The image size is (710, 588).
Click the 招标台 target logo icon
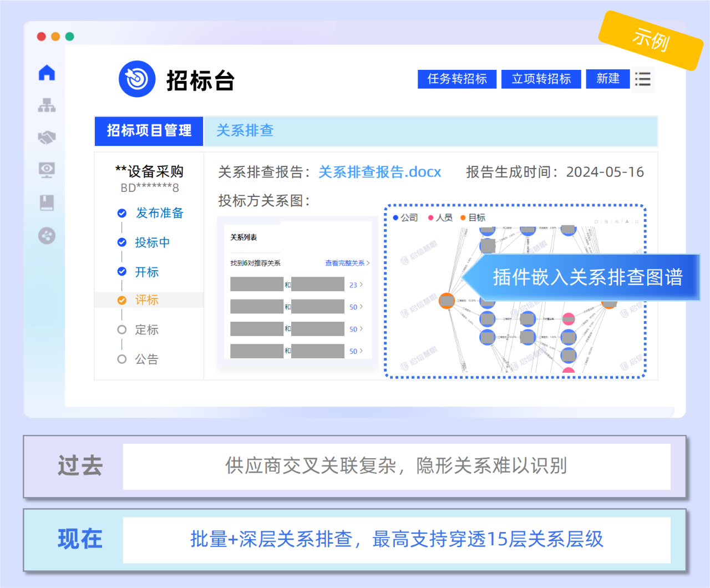point(136,79)
